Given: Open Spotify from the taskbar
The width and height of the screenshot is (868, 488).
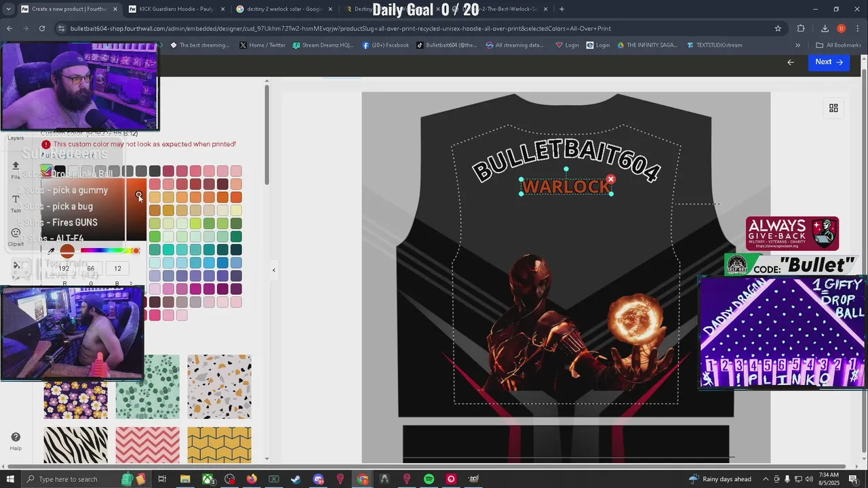Looking at the screenshot, I should tap(429, 479).
